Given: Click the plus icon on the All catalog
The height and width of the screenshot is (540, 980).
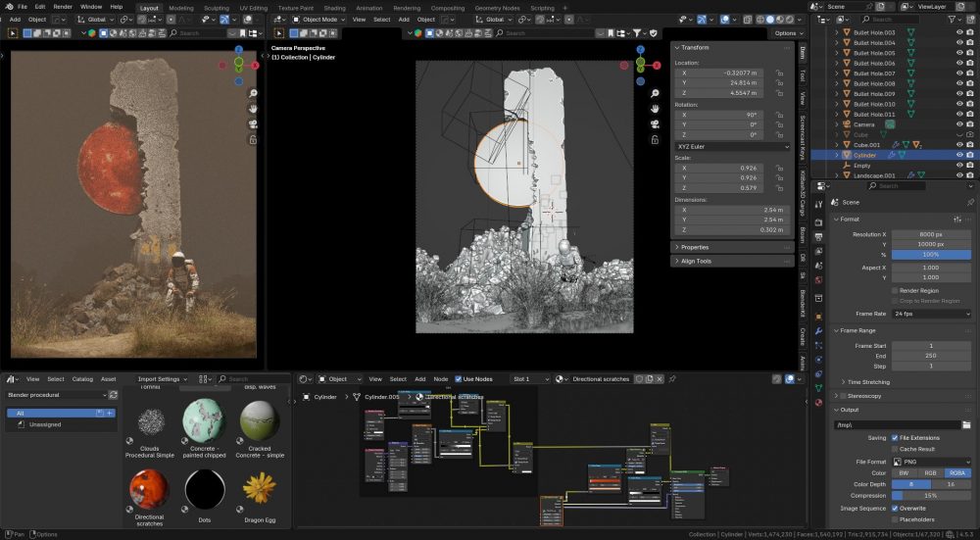Looking at the screenshot, I should tap(110, 414).
